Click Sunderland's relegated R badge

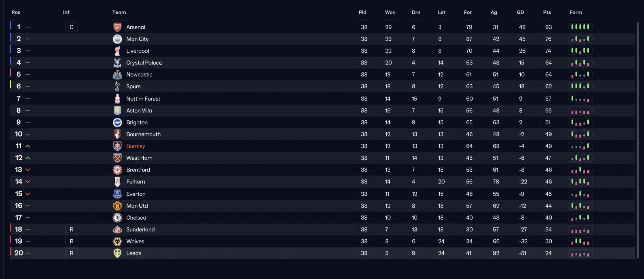[x=71, y=229]
